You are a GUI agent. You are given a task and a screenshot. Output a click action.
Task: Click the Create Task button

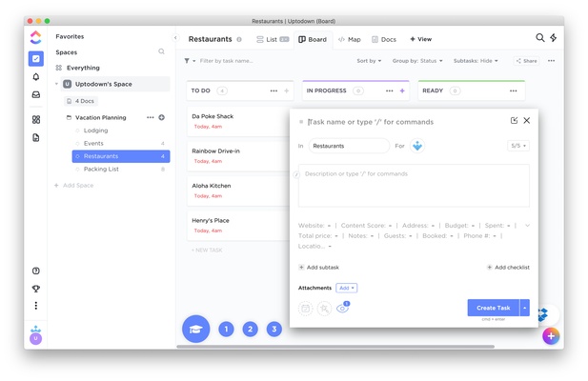tap(493, 308)
